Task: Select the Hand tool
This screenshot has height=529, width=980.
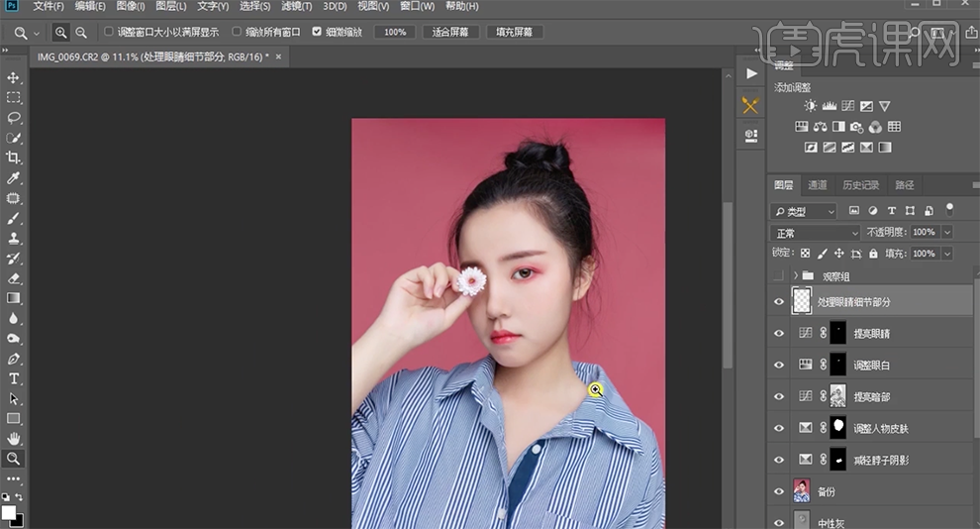Action: pyautogui.click(x=14, y=438)
